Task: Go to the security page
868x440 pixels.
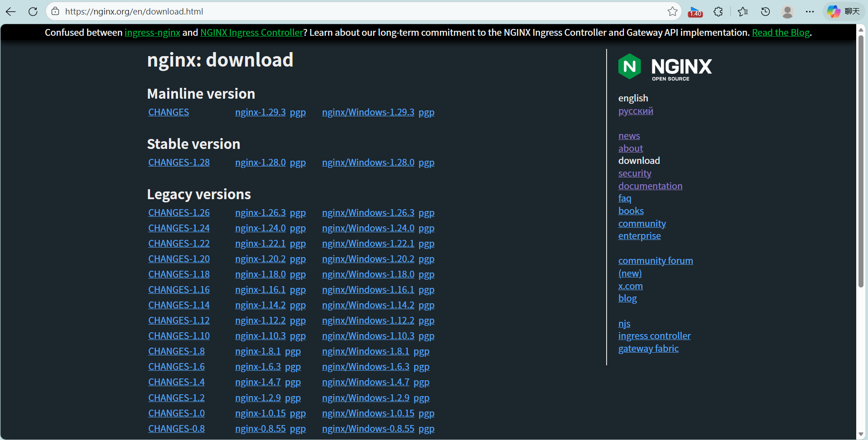Action: (635, 173)
